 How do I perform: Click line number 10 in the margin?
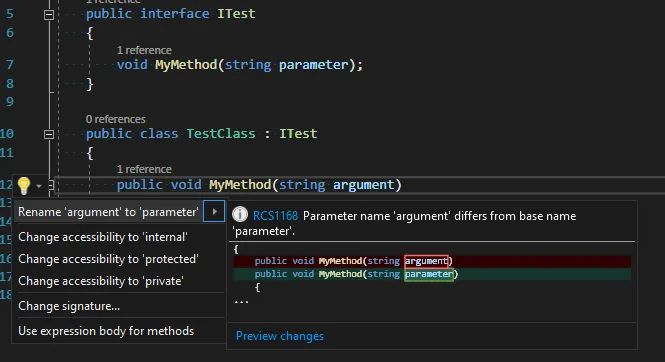tap(7, 134)
